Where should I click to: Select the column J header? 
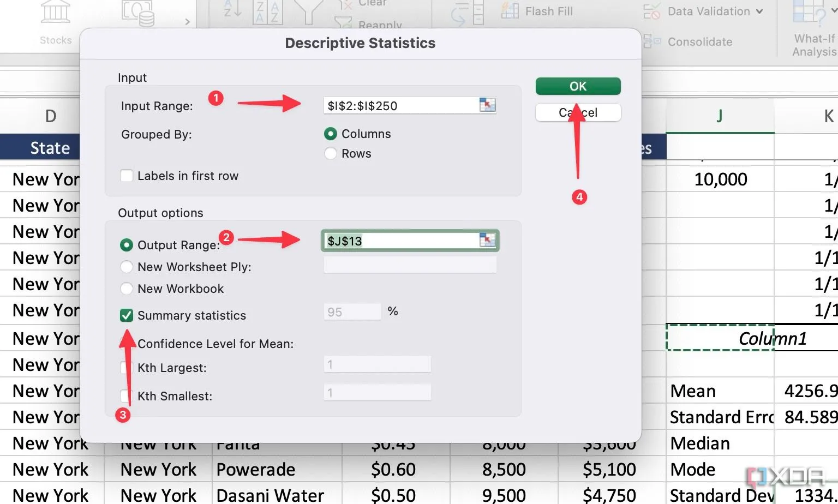[x=720, y=116]
